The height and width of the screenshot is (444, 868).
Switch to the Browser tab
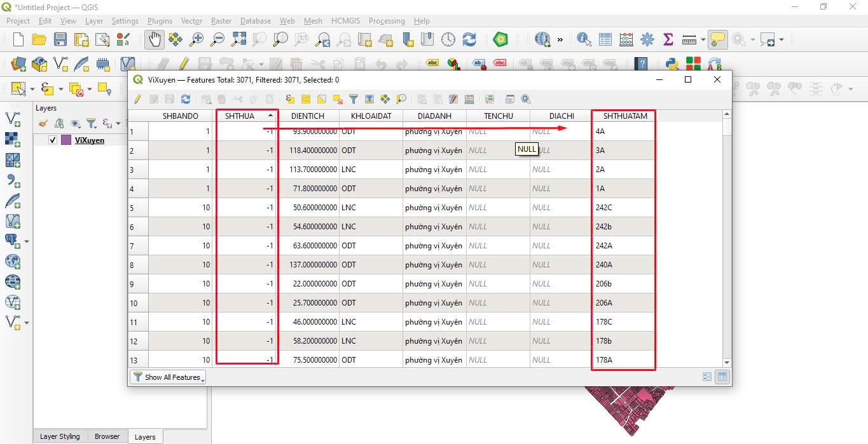pos(107,436)
